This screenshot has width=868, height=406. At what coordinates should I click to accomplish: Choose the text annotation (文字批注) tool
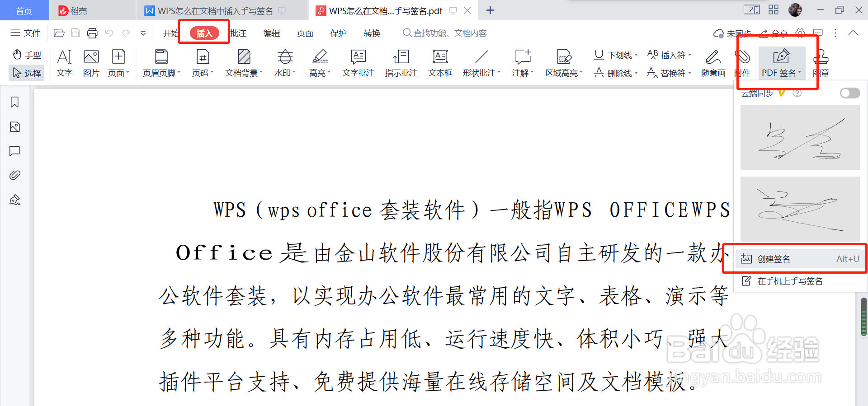click(358, 63)
